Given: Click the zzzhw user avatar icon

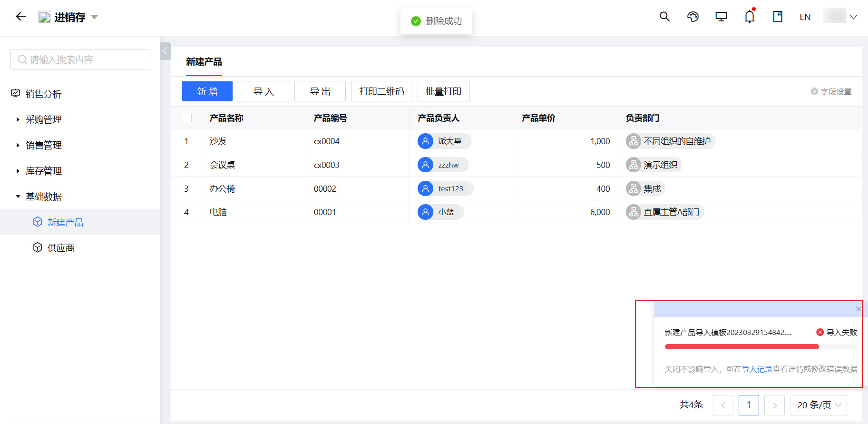Looking at the screenshot, I should pyautogui.click(x=425, y=165).
